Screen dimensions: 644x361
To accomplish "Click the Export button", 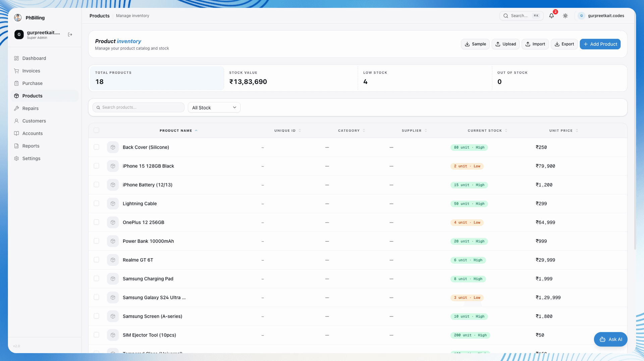I will click(564, 44).
